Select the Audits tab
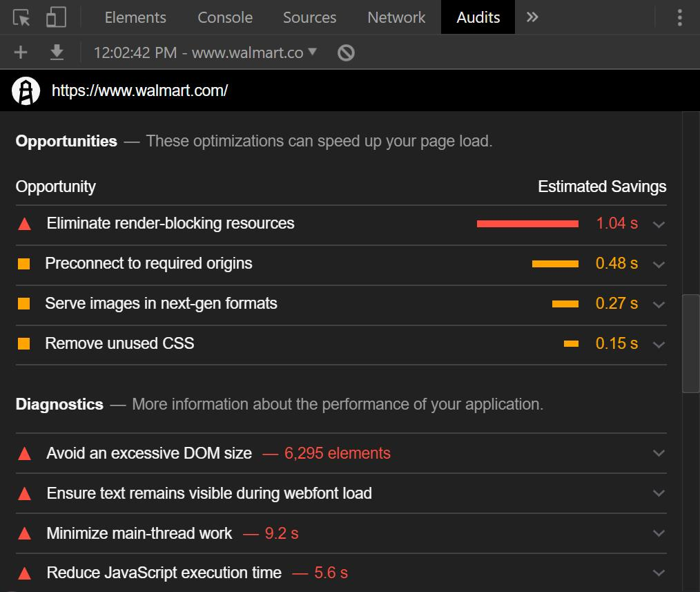Screen dimensions: 700x592 (x=478, y=17)
